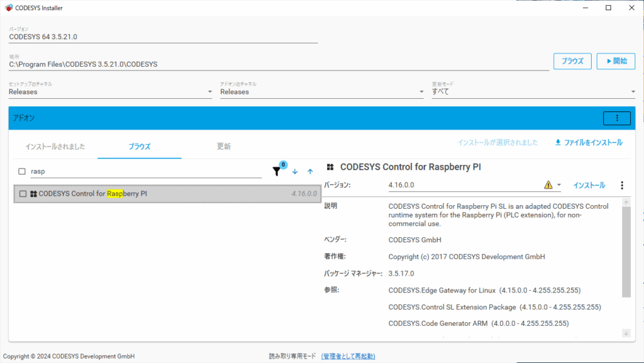
Task: Click ファイルをインストール
Action: point(589,142)
